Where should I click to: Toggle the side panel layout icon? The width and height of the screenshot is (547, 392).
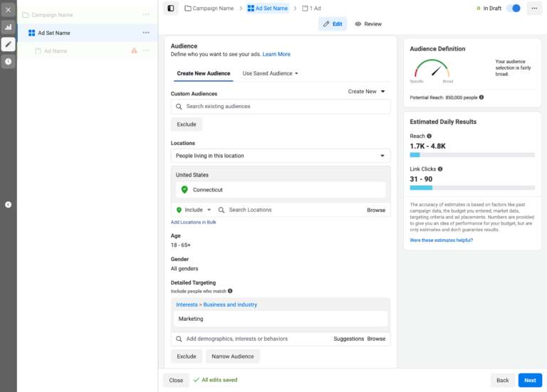170,8
